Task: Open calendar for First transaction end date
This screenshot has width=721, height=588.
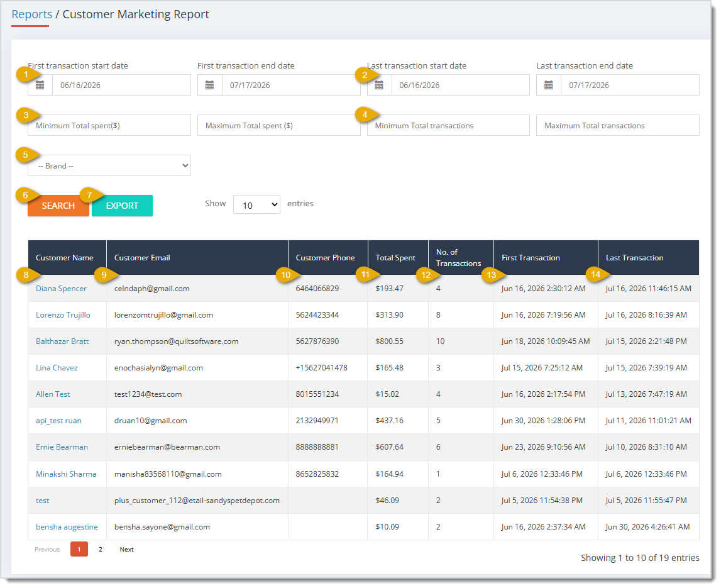Action: (210, 85)
